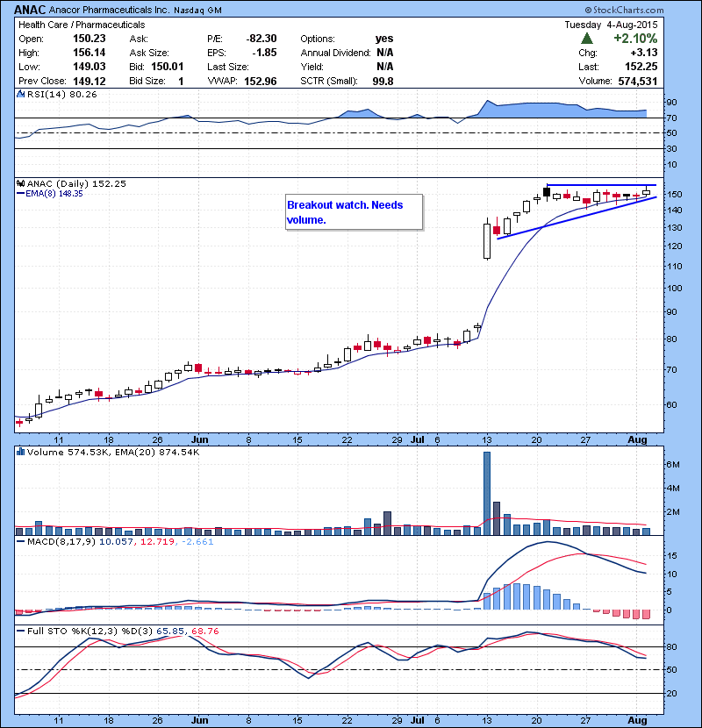Viewport: 702px width, 728px height.
Task: Click the P/E value -82.30
Action: 261,39
